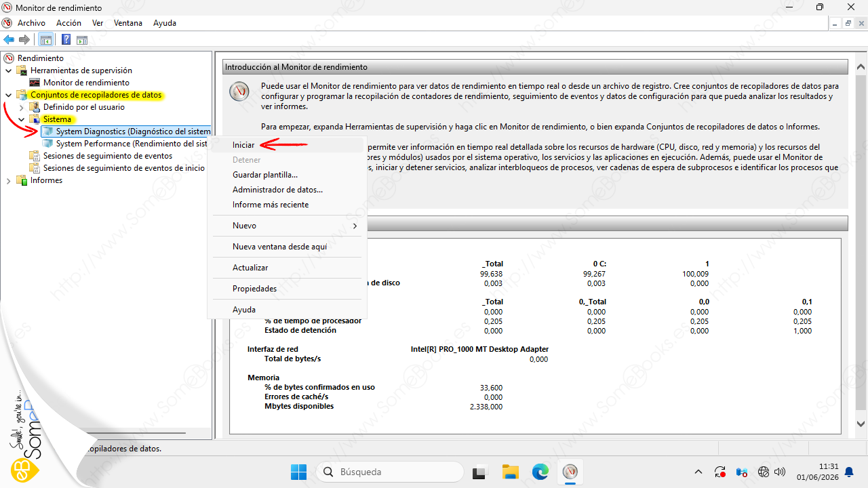Image resolution: width=868 pixels, height=488 pixels.
Task: Expand the Informes tree node
Action: pos(8,180)
